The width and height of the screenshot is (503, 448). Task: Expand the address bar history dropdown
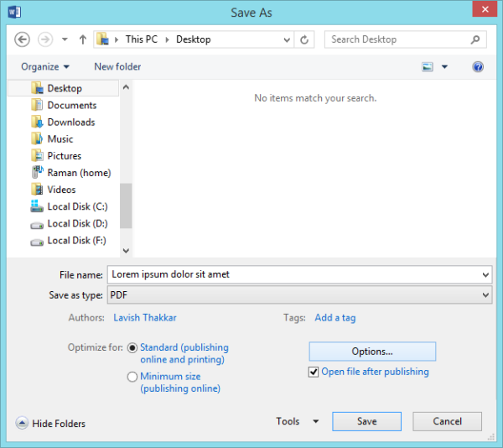[287, 39]
